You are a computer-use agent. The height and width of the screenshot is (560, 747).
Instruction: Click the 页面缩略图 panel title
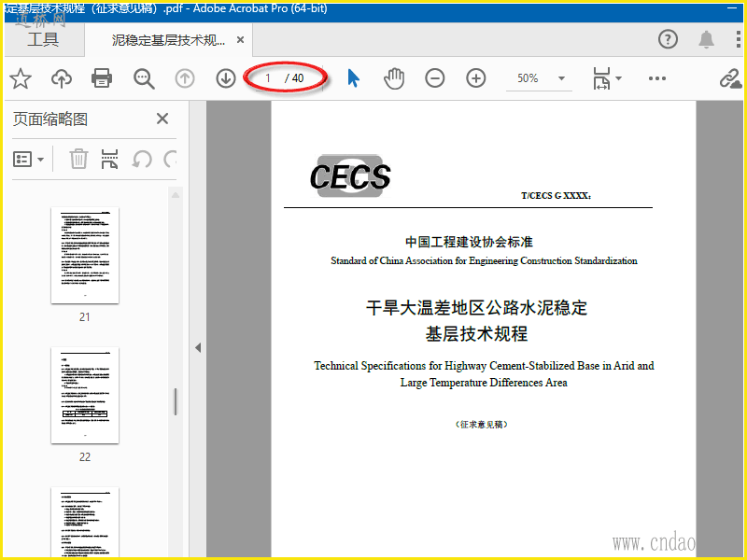coord(50,119)
